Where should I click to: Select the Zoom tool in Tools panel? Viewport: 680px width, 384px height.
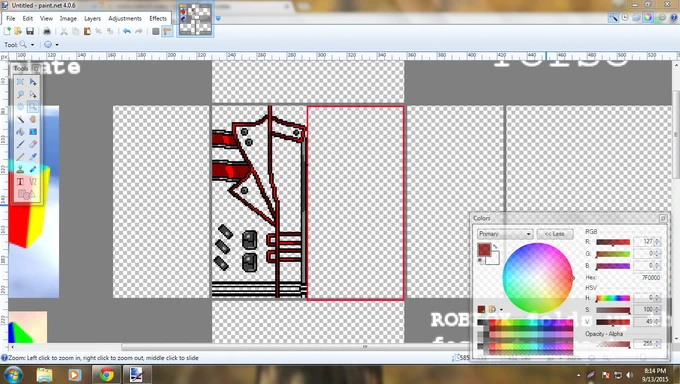(33, 106)
